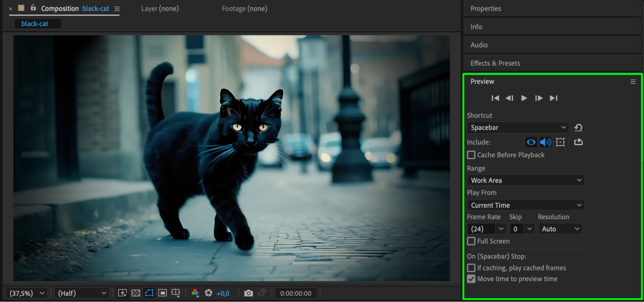Viewport: 644px width, 302px height.
Task: Click the Region of Interest icon
Action: (162, 293)
